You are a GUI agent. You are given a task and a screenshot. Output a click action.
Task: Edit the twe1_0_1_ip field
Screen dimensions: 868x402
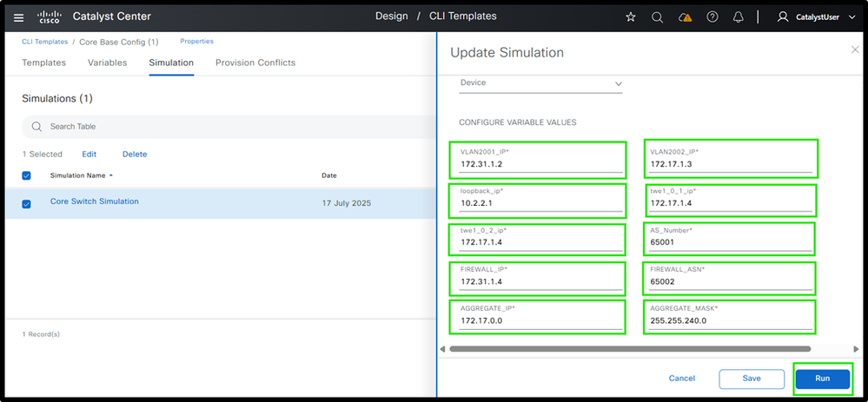click(x=731, y=200)
